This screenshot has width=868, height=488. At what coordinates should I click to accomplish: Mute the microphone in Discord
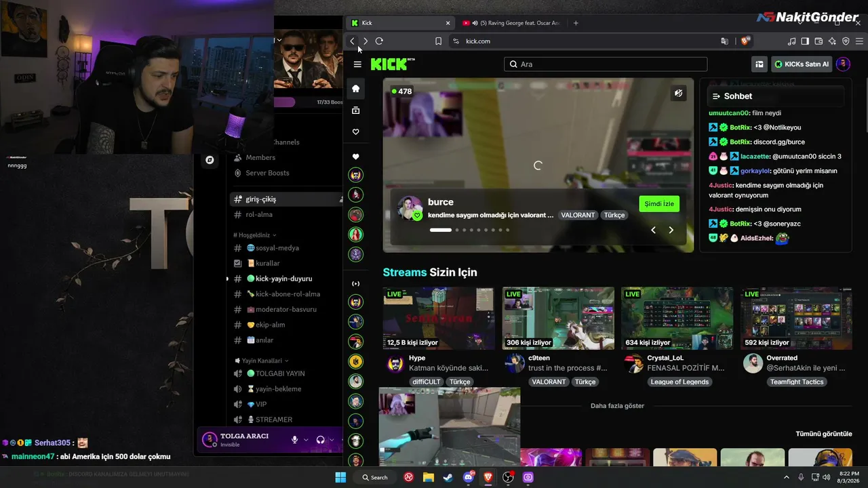pos(294,440)
